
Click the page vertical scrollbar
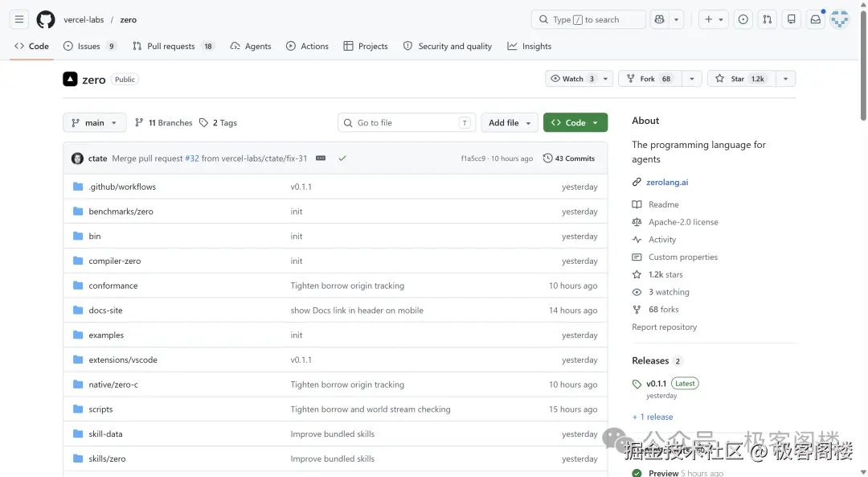[x=863, y=67]
